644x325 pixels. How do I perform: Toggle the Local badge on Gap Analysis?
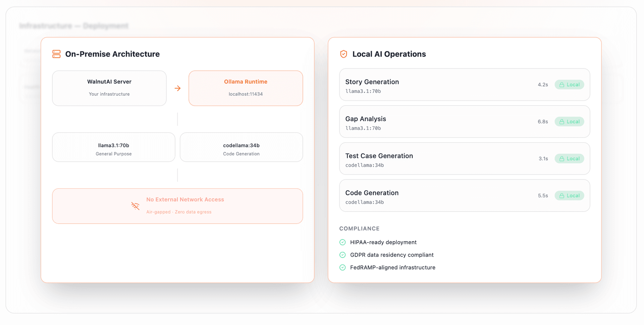(569, 121)
